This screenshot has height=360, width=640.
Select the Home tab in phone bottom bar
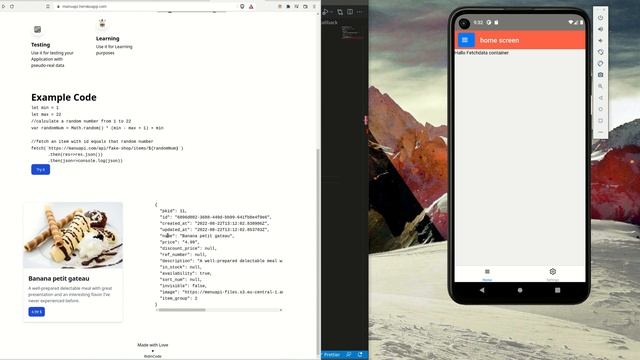point(487,274)
